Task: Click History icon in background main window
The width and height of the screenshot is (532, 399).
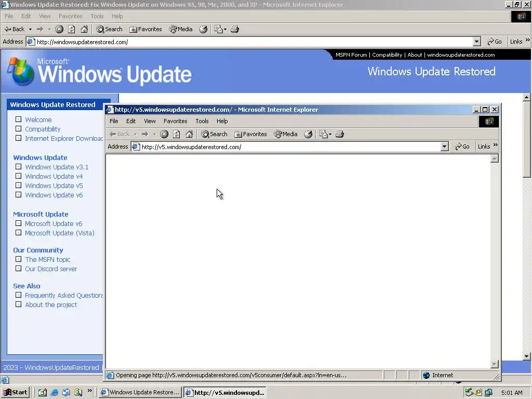Action: coord(203,29)
